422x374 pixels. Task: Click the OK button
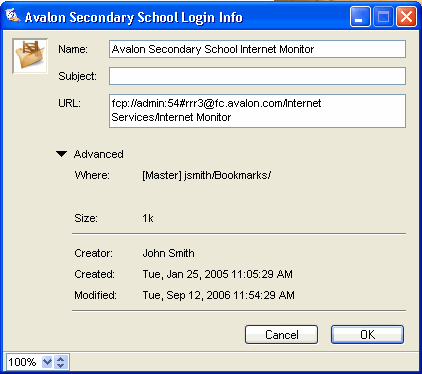click(367, 334)
